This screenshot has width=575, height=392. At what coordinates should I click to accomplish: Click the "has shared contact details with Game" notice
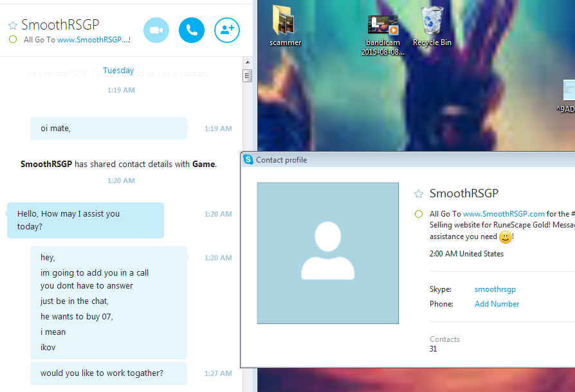tap(118, 164)
